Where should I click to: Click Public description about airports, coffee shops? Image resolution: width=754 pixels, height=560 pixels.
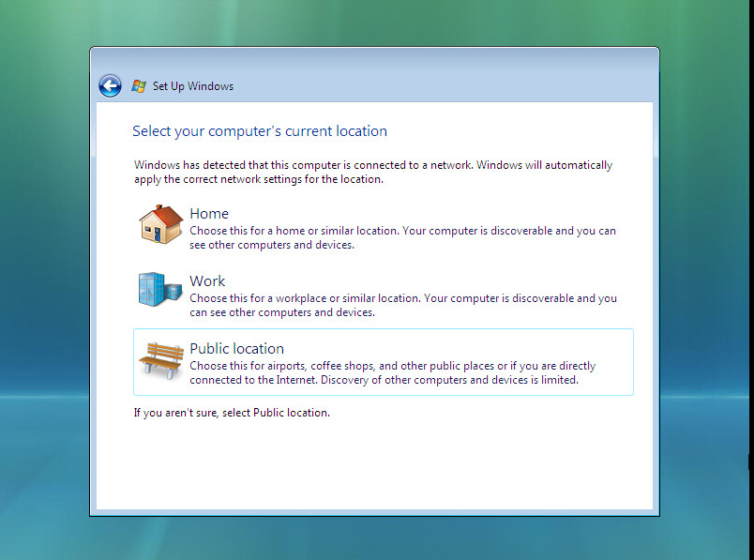click(x=392, y=372)
